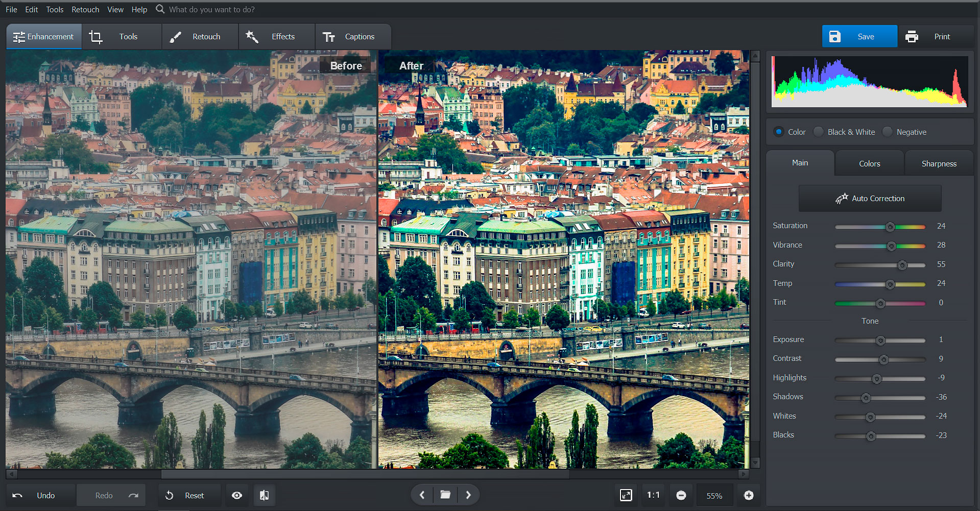Select the Negative radio button

887,132
